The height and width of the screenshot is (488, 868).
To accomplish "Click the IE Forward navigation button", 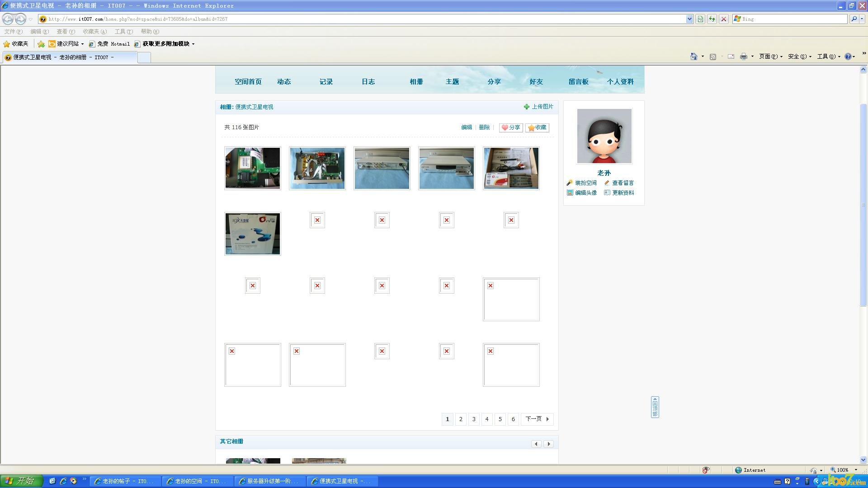I will pyautogui.click(x=20, y=19).
